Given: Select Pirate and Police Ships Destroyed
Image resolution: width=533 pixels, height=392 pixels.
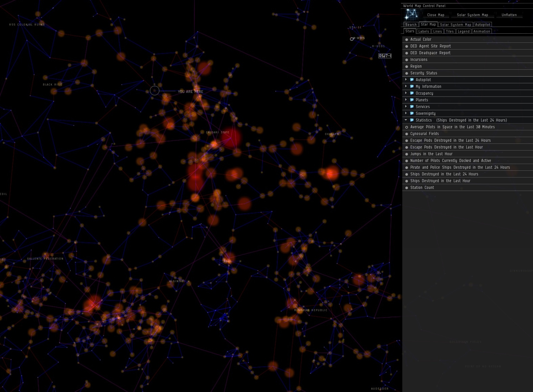Looking at the screenshot, I should (468, 167).
